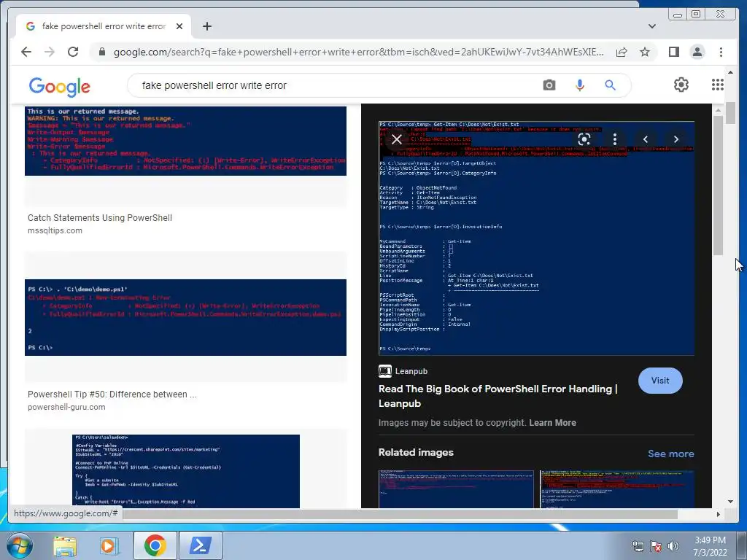Search by image with camera icon
This screenshot has height=560, width=747.
coord(549,85)
